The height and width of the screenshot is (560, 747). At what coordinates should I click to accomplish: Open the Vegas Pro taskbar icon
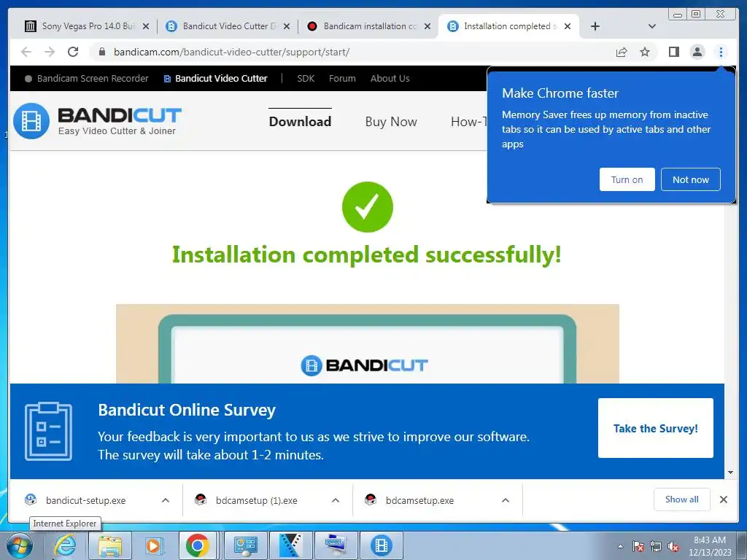click(x=290, y=545)
